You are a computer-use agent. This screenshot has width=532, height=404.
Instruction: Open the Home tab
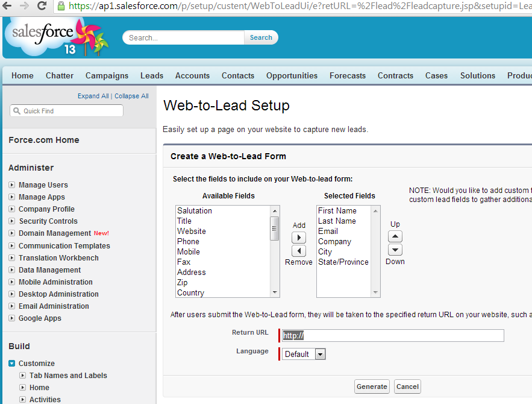[x=22, y=76]
